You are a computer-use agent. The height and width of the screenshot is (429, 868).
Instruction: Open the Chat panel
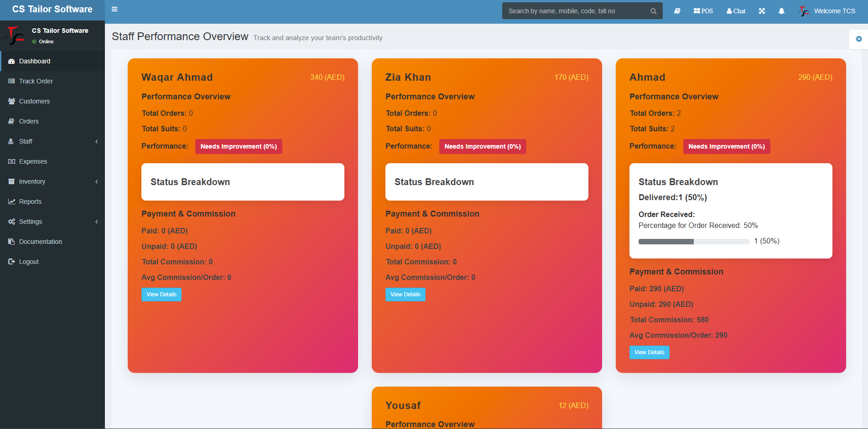736,11
